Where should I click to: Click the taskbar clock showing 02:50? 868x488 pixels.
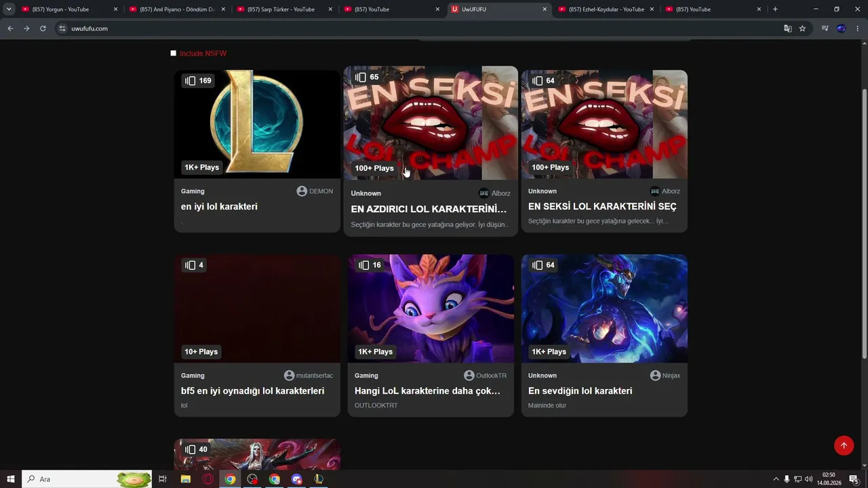(x=829, y=479)
